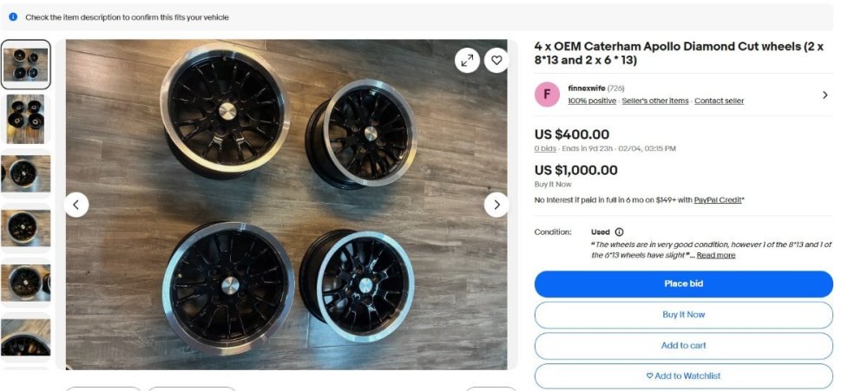Open the PayPal Credit link
868x391 pixels.
click(719, 200)
